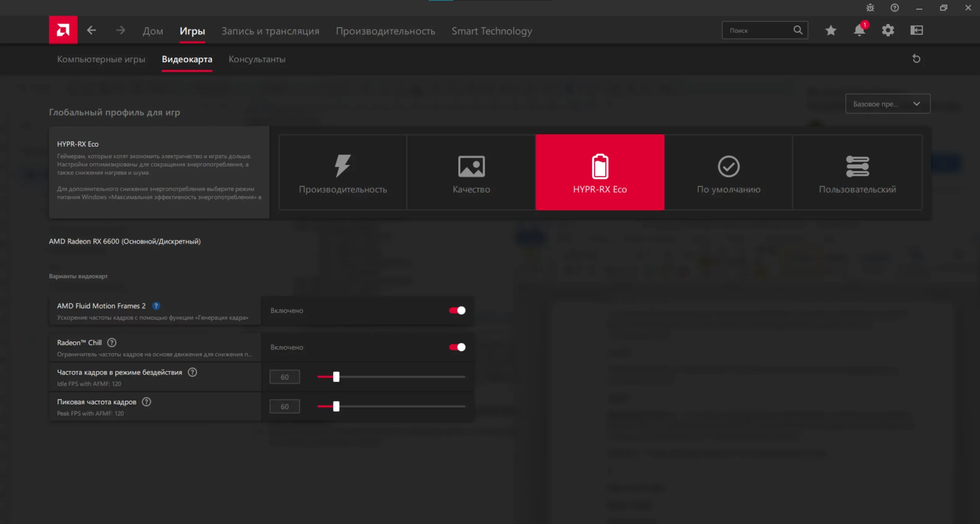Open notifications bell icon
The image size is (980, 524).
click(859, 30)
